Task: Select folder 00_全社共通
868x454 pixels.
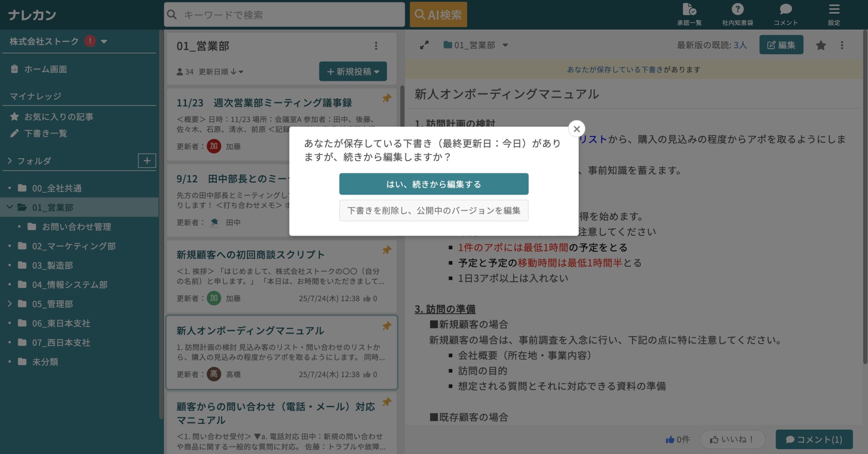Action: (x=57, y=188)
